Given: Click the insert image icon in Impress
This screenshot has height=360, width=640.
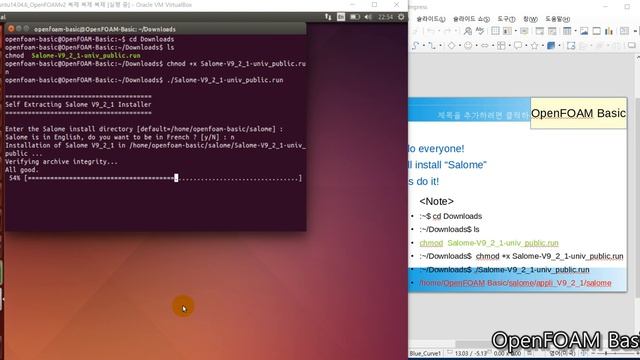Looking at the screenshot, I should pos(584,31).
